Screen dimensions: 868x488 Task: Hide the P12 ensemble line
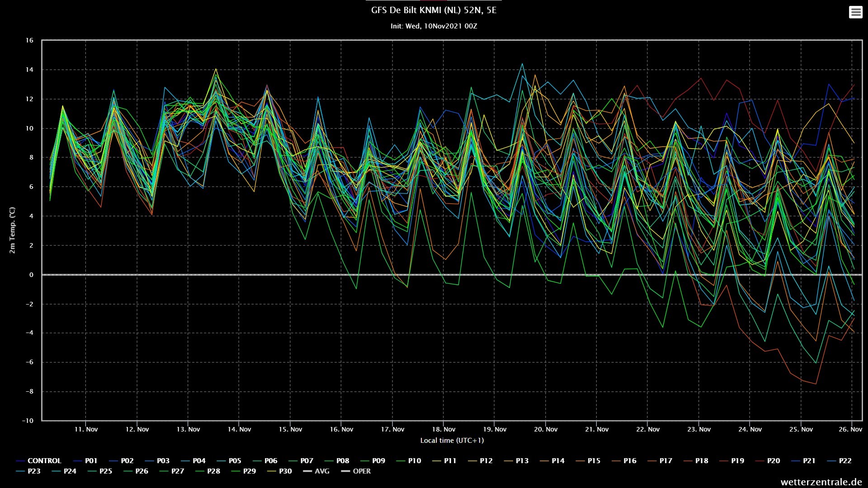point(480,461)
